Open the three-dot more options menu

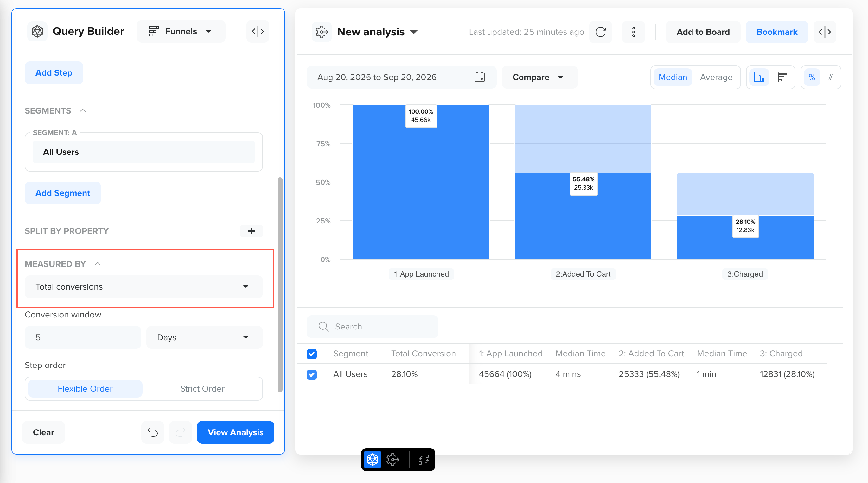coord(634,32)
